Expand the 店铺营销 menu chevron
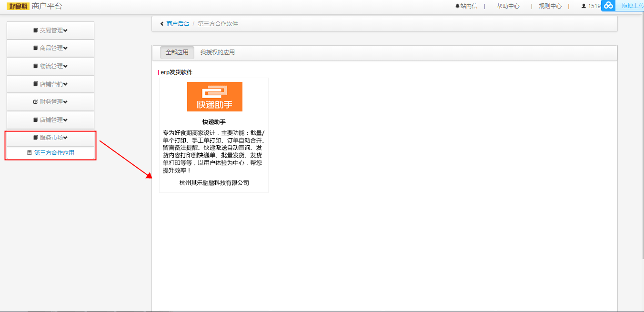The width and height of the screenshot is (644, 312). coord(66,84)
